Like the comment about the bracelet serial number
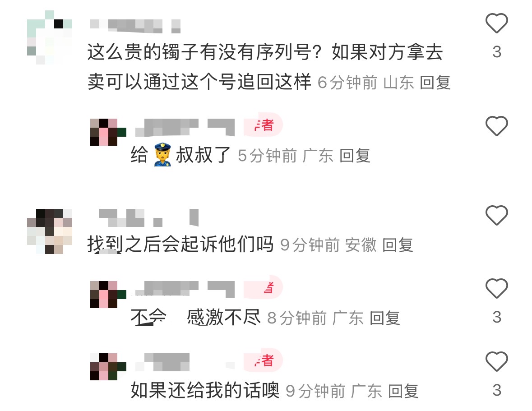The width and height of the screenshot is (532, 411). point(497,23)
